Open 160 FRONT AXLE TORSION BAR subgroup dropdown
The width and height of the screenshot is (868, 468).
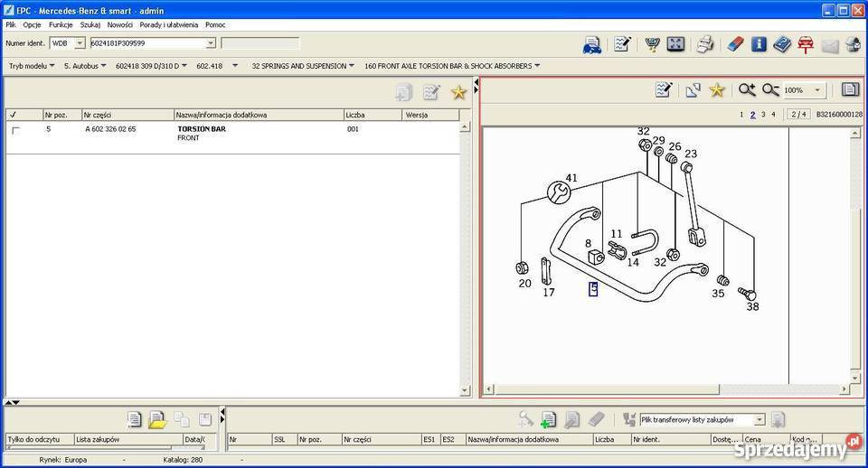452,66
